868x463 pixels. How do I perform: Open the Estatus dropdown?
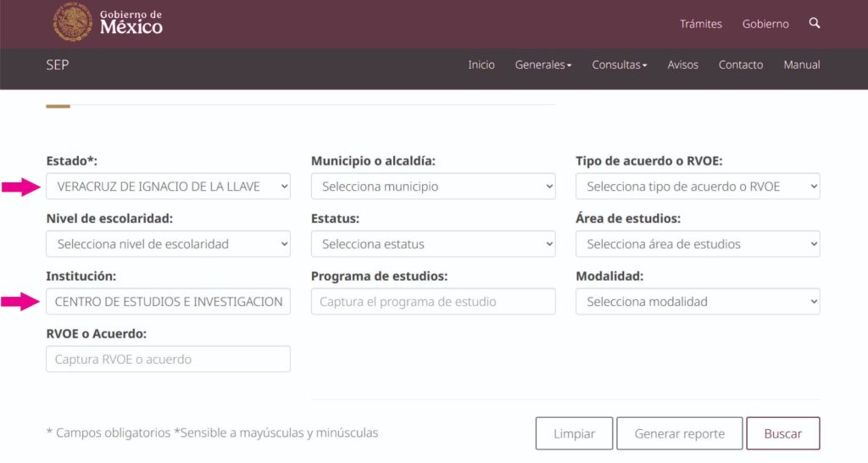pyautogui.click(x=432, y=244)
